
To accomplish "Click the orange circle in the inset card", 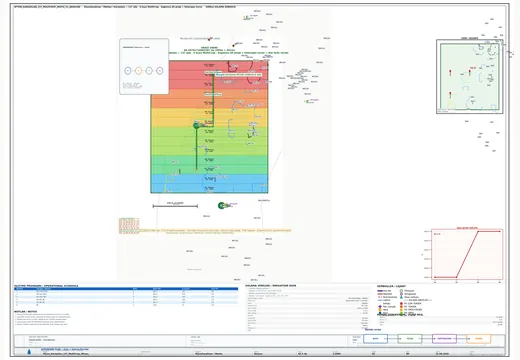I will pos(138,71).
